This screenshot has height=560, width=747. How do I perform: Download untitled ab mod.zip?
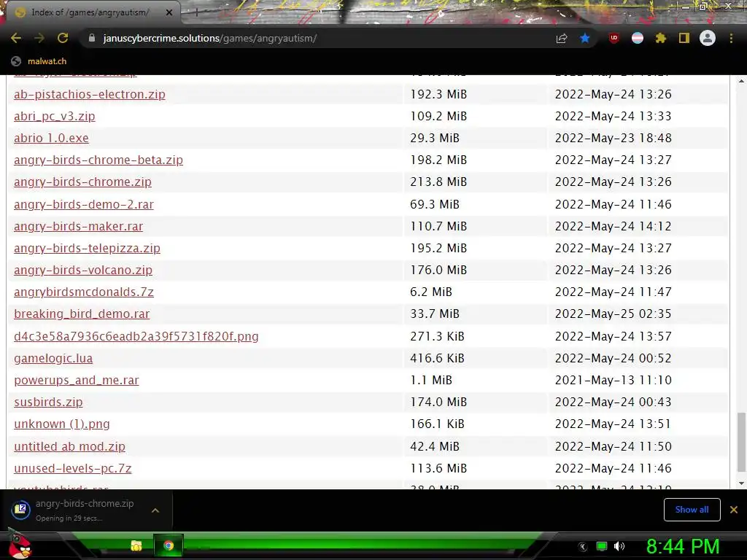click(x=69, y=446)
